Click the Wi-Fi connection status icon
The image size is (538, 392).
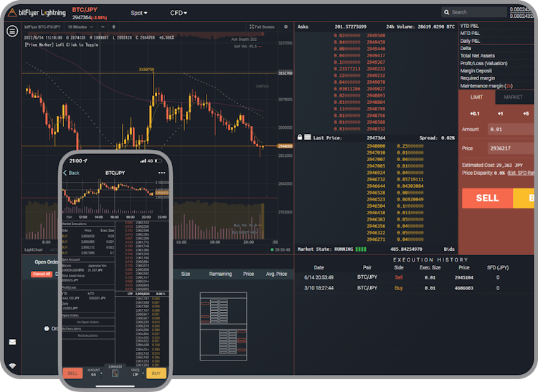(12, 366)
